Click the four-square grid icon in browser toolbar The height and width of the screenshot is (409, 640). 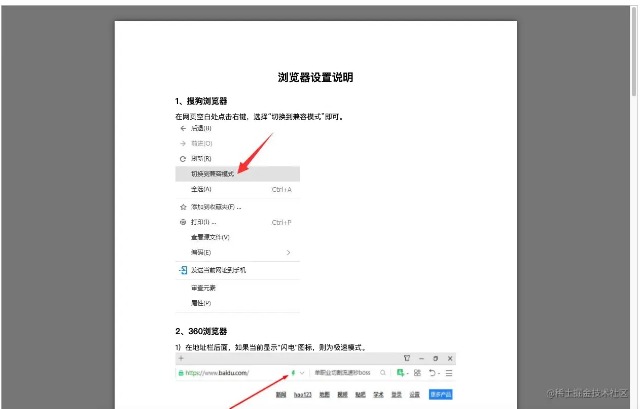(415, 373)
